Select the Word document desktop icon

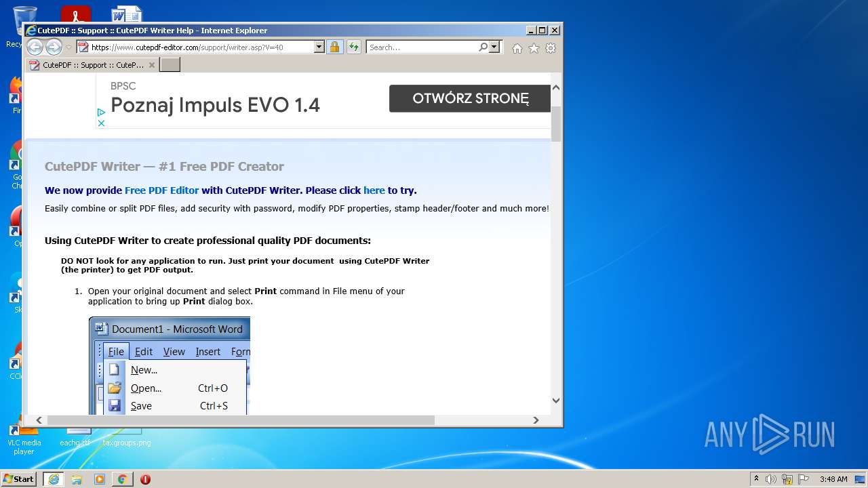[126, 14]
